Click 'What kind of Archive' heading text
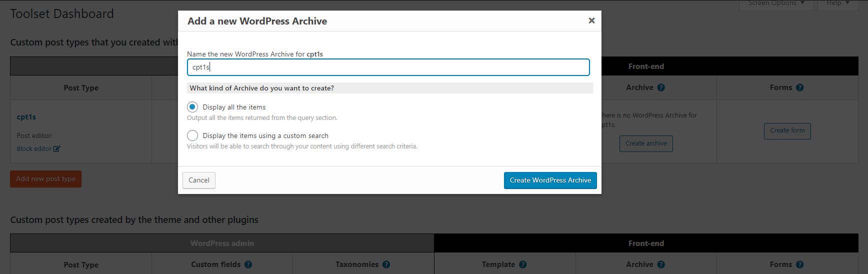This screenshot has width=868, height=274. pos(261,88)
